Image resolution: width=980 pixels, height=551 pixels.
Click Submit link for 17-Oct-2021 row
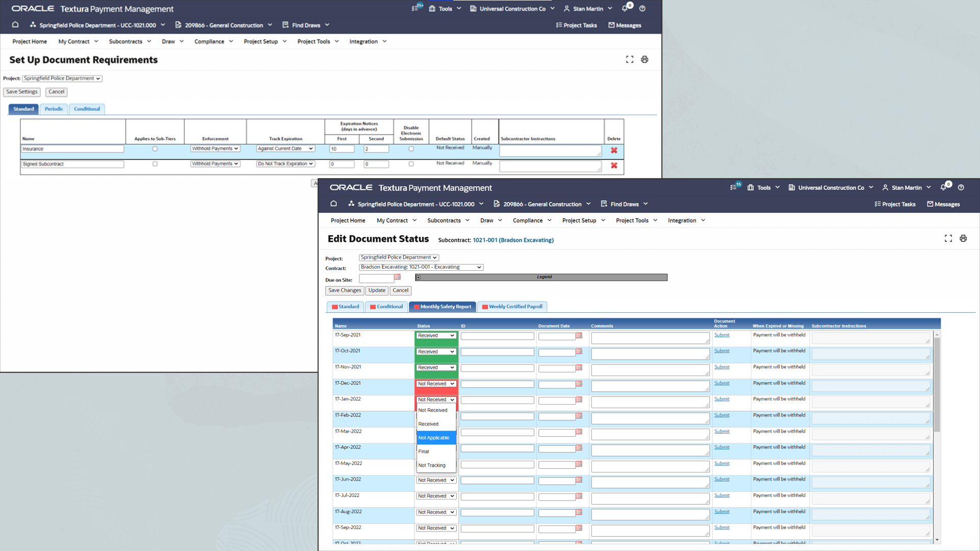coord(722,351)
